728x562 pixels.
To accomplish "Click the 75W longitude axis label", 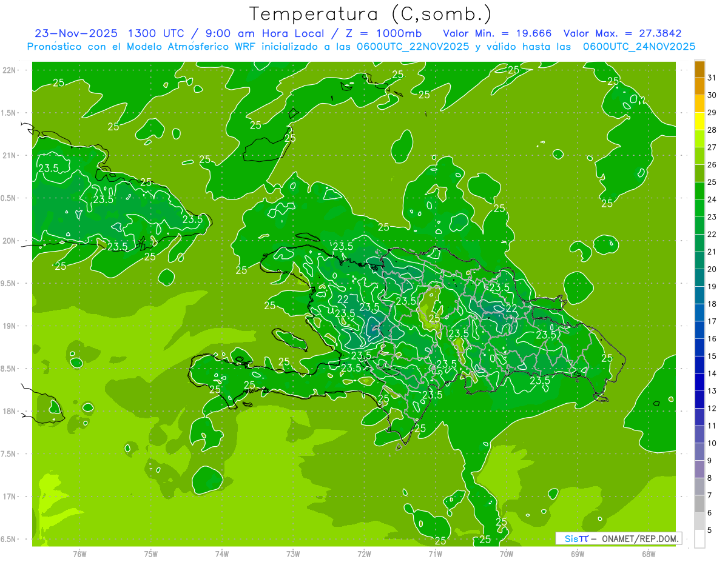I will pyautogui.click(x=151, y=554).
